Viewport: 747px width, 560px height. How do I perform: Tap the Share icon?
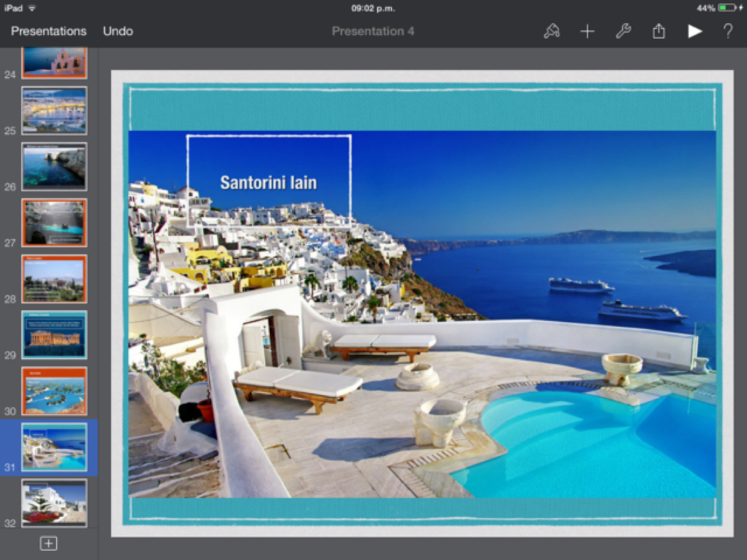coord(659,31)
